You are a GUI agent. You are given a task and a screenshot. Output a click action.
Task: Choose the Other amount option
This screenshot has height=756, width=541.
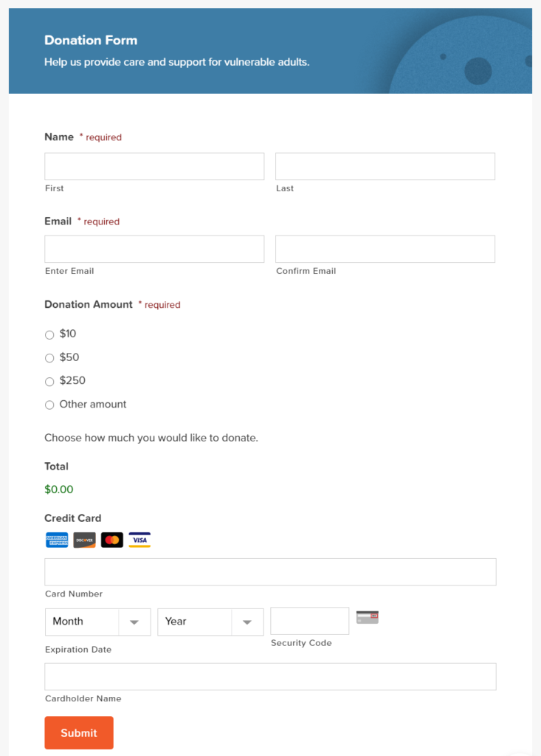click(x=49, y=405)
